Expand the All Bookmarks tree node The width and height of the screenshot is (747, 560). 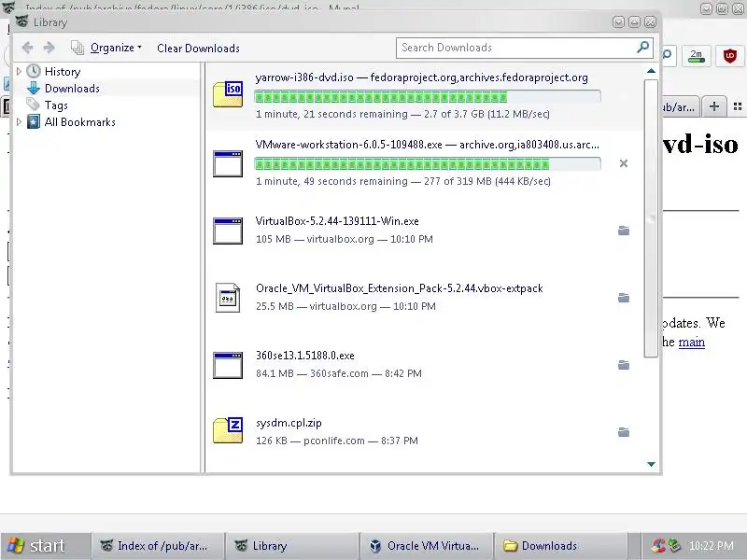[x=19, y=122]
